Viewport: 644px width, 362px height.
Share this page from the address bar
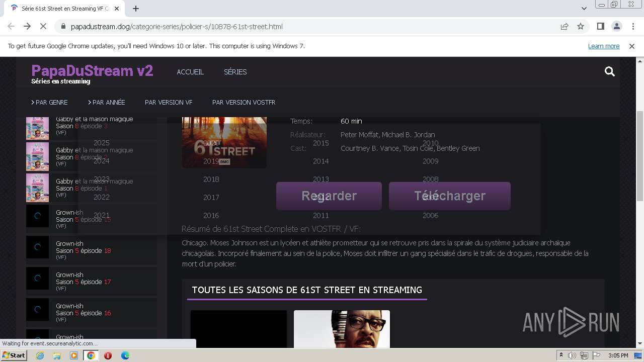565,26
